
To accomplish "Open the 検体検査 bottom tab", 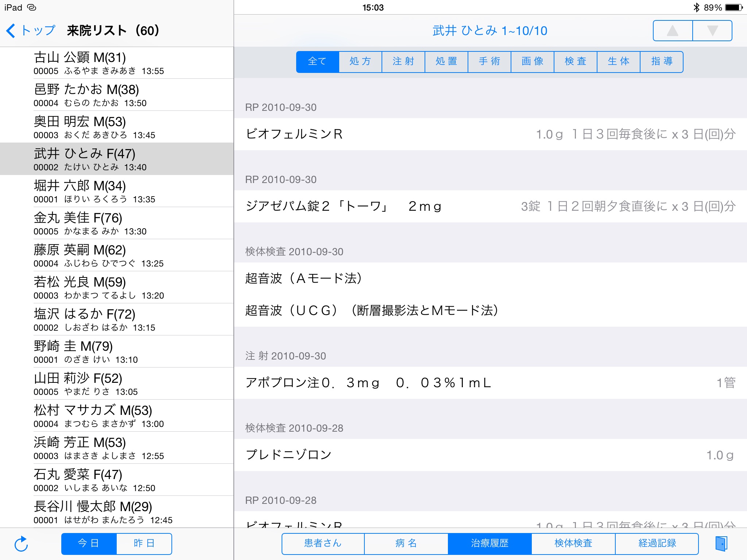I will [573, 544].
